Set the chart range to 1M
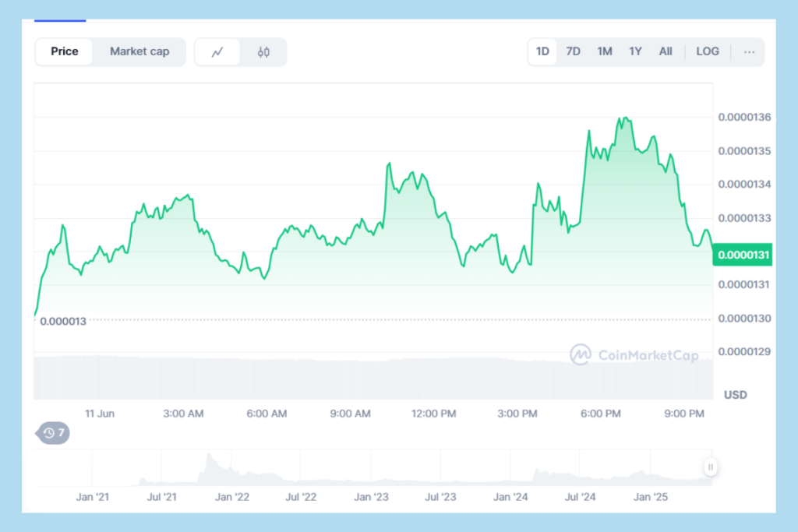The width and height of the screenshot is (798, 532). click(x=605, y=51)
